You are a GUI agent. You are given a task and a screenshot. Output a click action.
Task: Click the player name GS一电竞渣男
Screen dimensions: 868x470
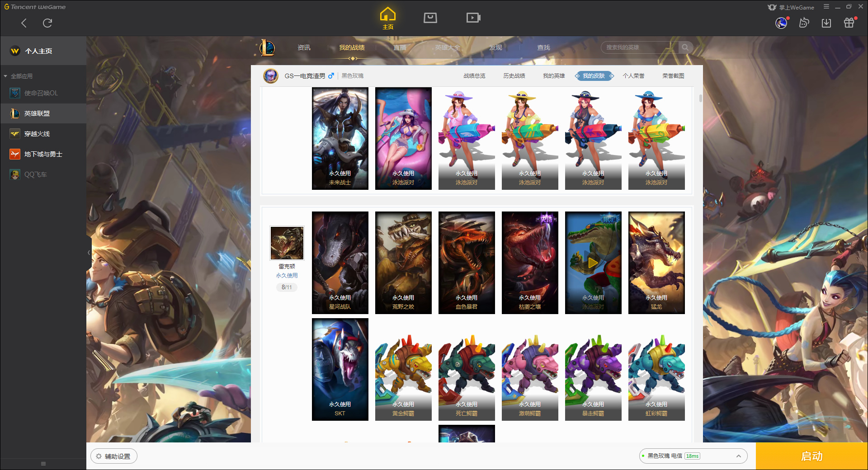pos(305,76)
